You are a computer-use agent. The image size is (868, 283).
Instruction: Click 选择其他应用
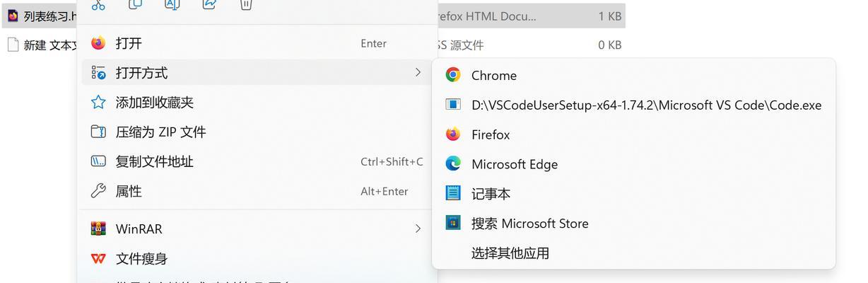633,253
